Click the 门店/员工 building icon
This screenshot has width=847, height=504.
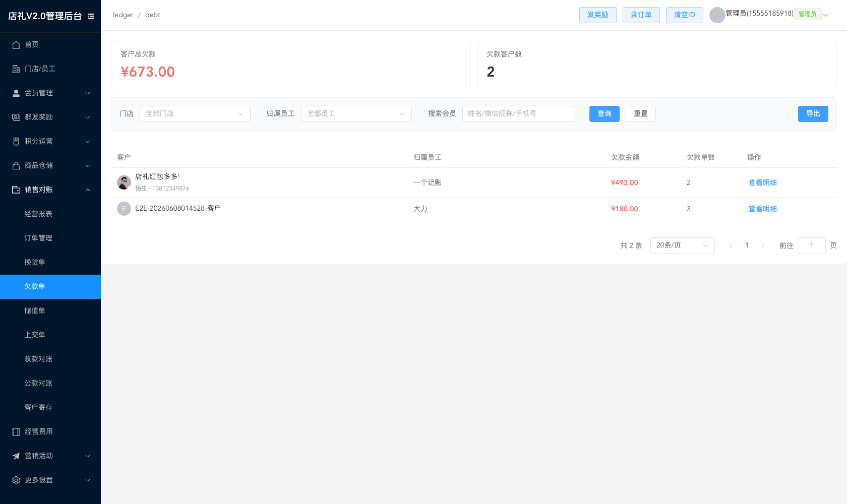[x=16, y=69]
